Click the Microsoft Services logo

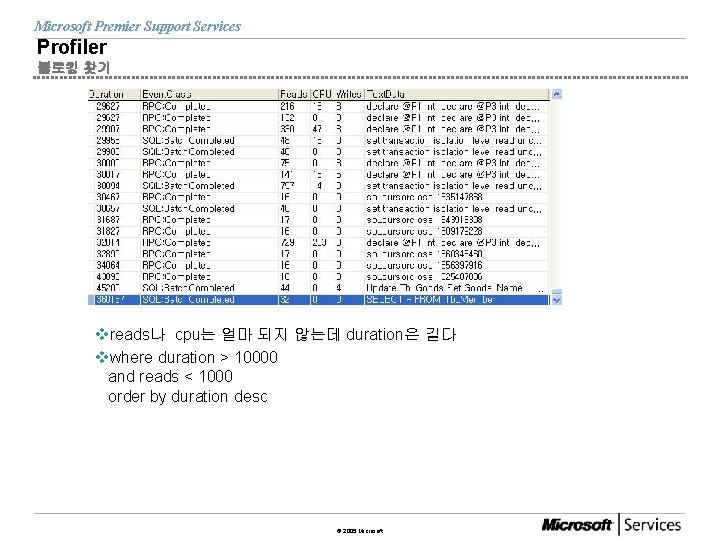611,524
